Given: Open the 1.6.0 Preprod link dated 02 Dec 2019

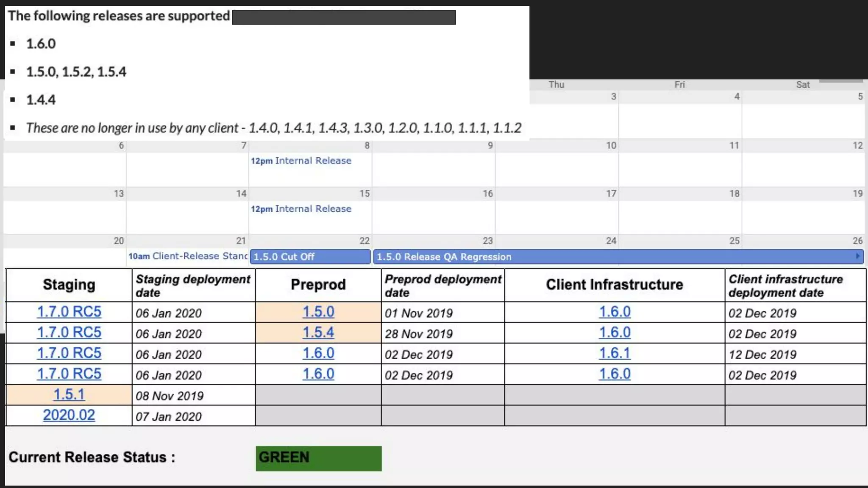Looking at the screenshot, I should 318,353.
